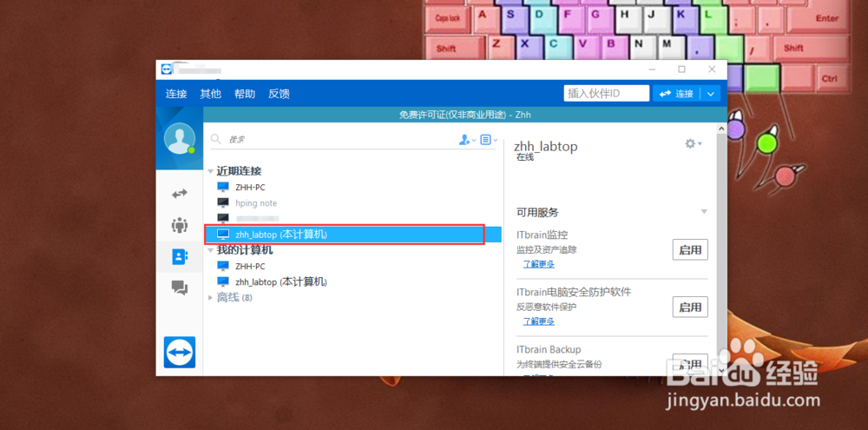The height and width of the screenshot is (430, 868).
Task: Open the Chat speech-bubbles sidebar tab
Action: 180,288
